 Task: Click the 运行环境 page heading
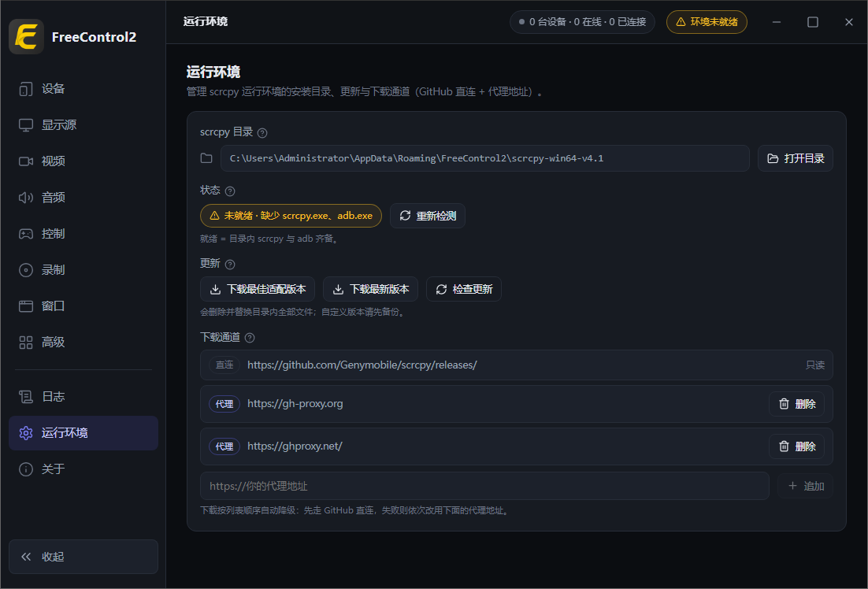click(x=213, y=72)
